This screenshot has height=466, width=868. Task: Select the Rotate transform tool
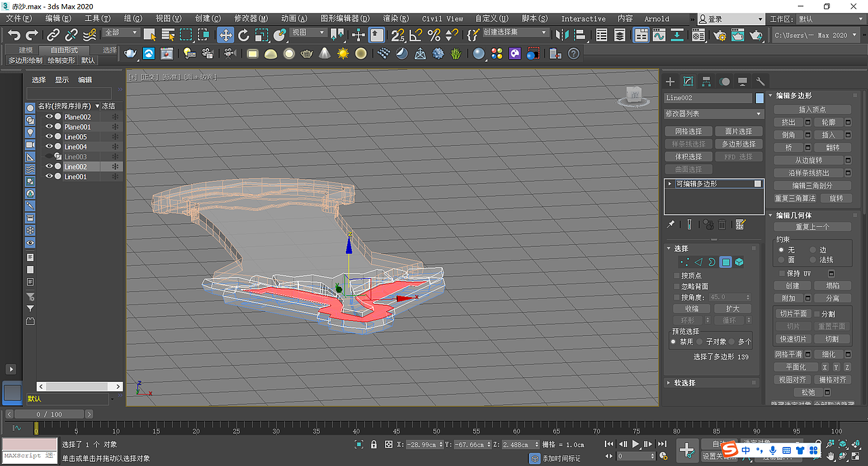[243, 35]
